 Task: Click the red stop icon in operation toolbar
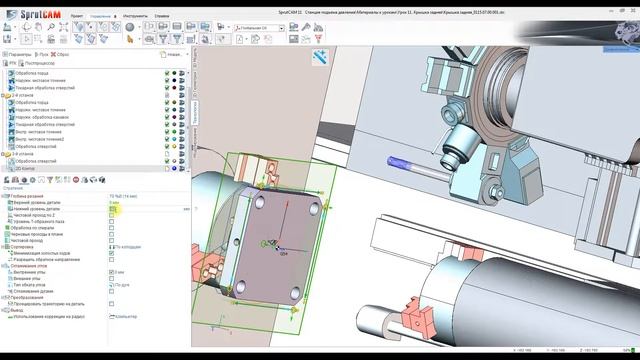(x=76, y=180)
